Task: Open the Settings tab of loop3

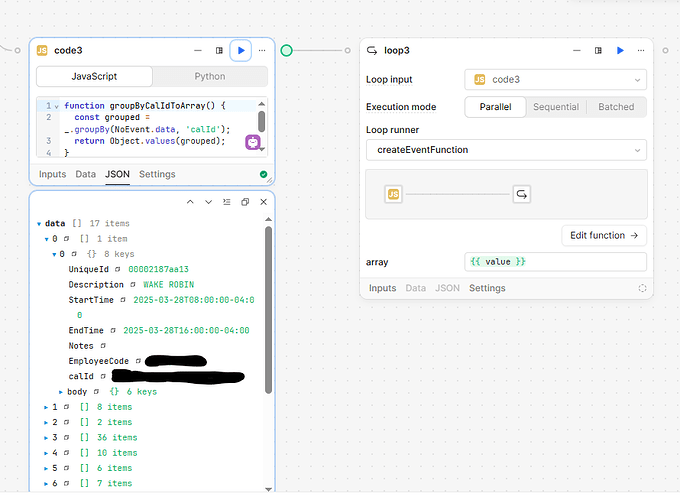Action: click(487, 288)
